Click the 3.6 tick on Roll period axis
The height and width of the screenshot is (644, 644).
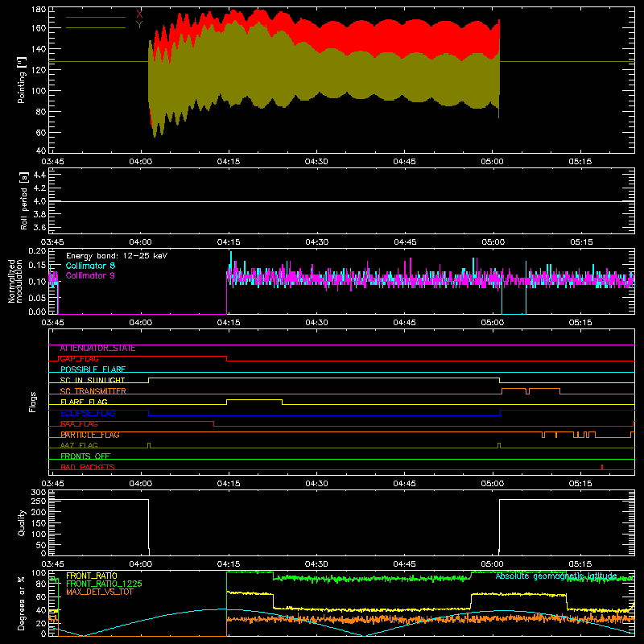[39, 227]
